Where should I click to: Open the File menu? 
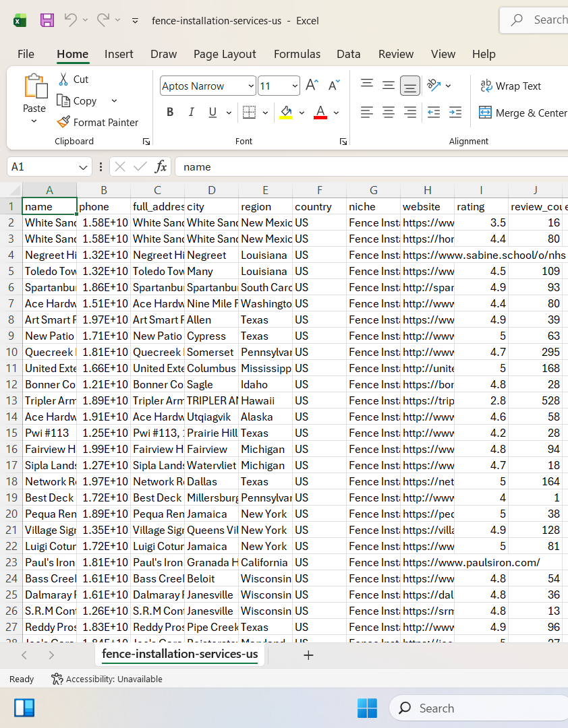point(26,55)
